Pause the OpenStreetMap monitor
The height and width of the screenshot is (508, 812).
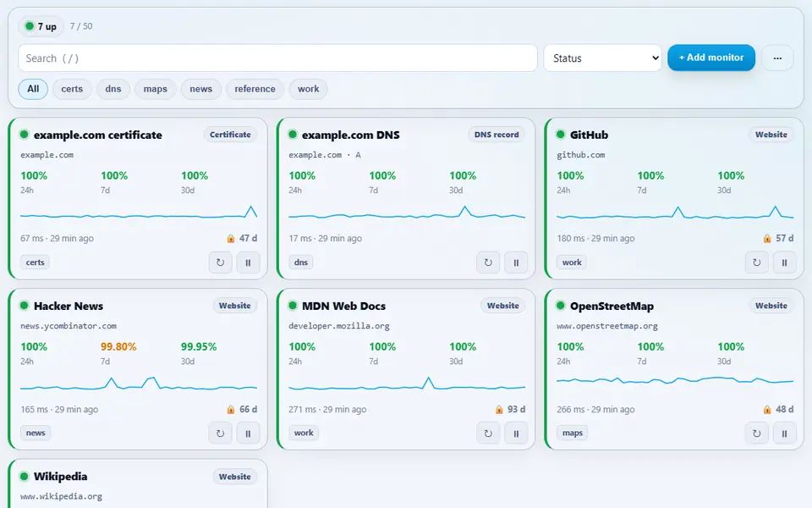click(785, 433)
